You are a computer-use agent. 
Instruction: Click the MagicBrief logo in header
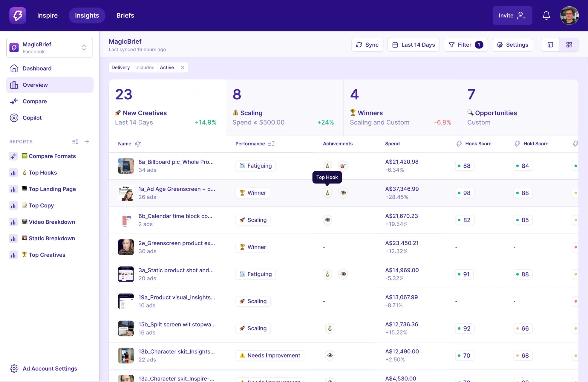pos(18,16)
